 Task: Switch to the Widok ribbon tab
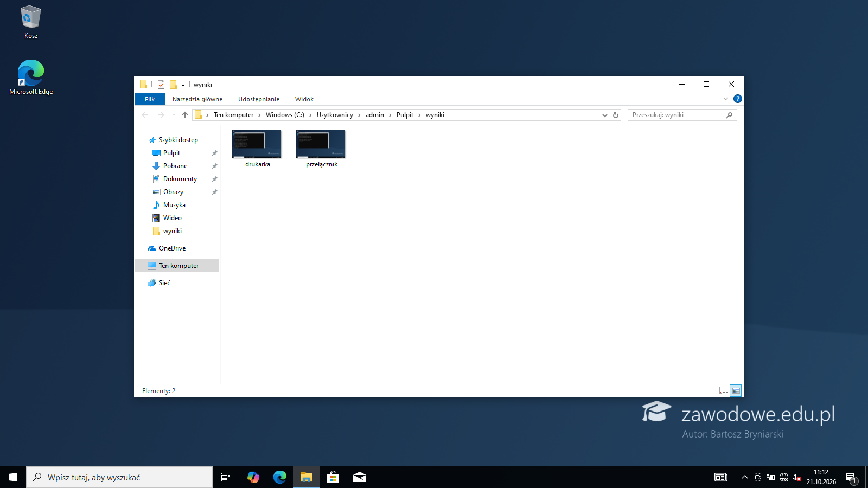(x=304, y=99)
